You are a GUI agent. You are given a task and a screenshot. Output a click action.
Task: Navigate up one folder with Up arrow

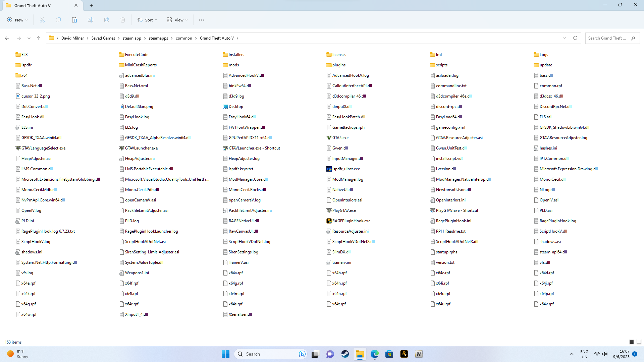point(39,38)
